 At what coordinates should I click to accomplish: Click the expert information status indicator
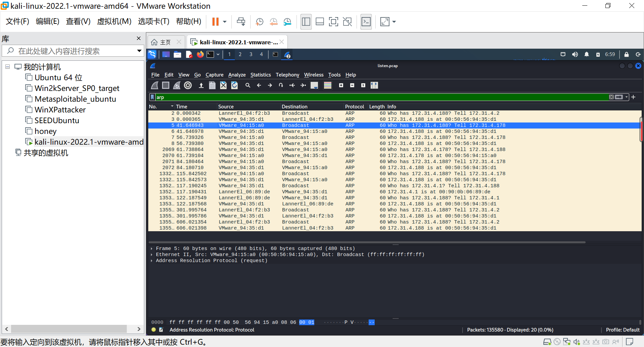154,330
